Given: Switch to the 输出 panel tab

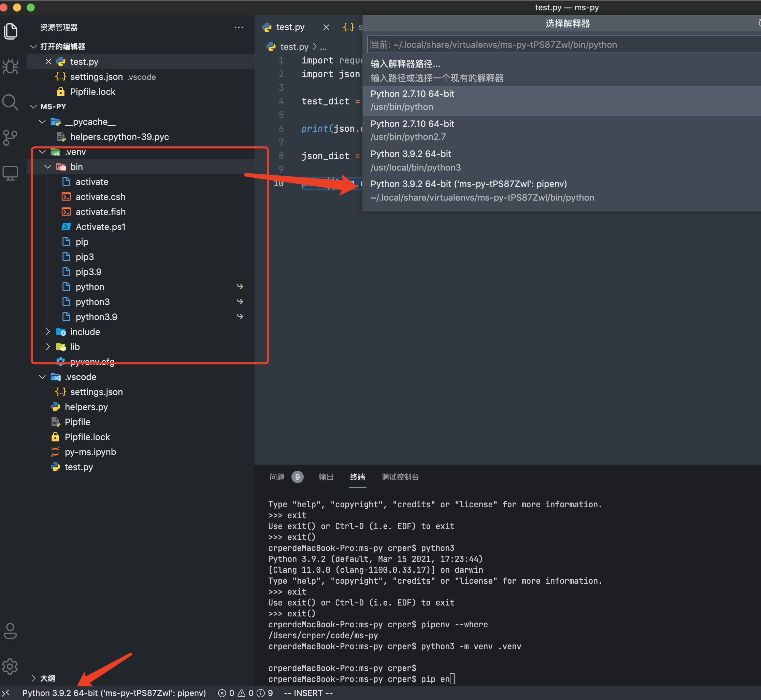Looking at the screenshot, I should [326, 477].
